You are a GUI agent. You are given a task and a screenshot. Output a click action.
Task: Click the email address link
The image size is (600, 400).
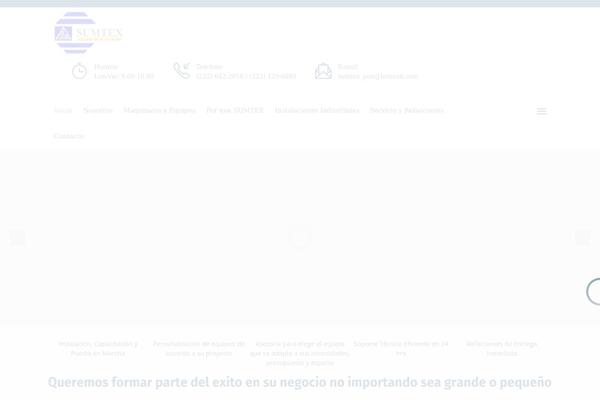tap(378, 76)
